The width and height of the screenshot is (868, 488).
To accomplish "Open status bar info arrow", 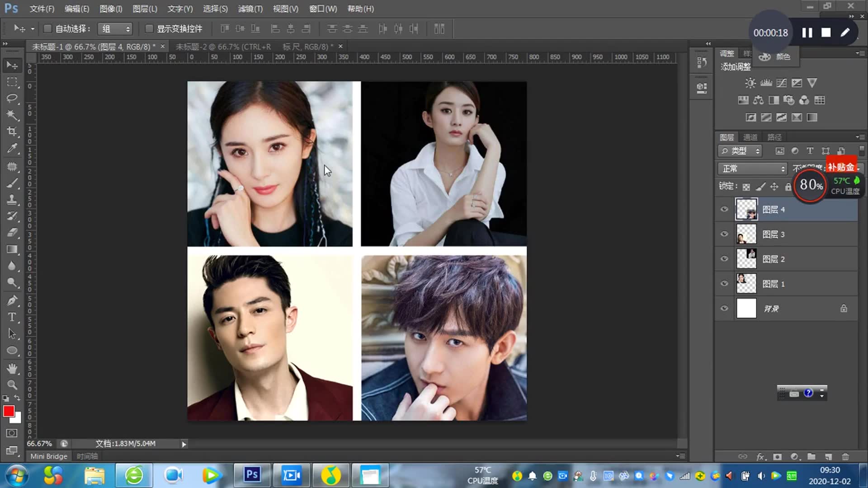I will point(184,445).
